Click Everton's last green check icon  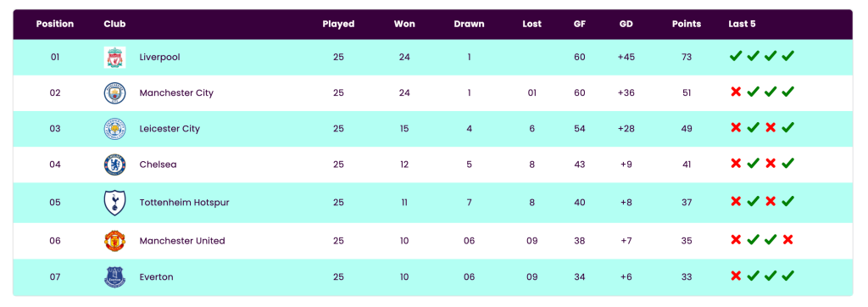click(788, 276)
